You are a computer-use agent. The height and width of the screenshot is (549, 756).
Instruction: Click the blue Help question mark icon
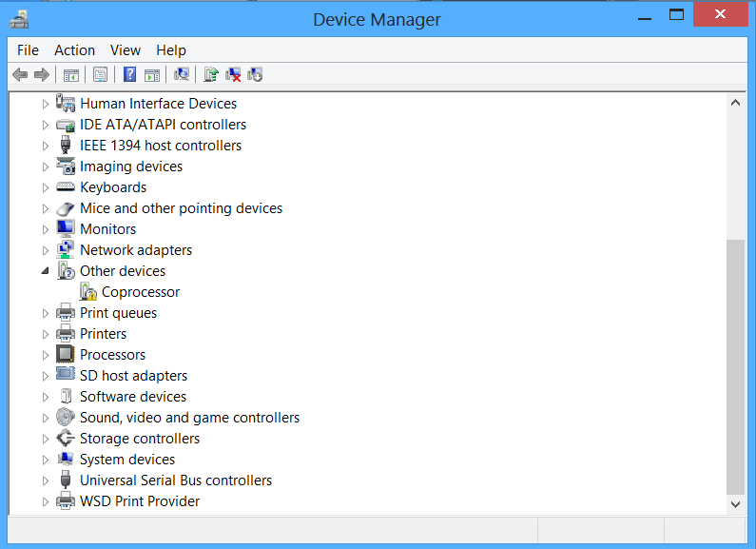(129, 75)
